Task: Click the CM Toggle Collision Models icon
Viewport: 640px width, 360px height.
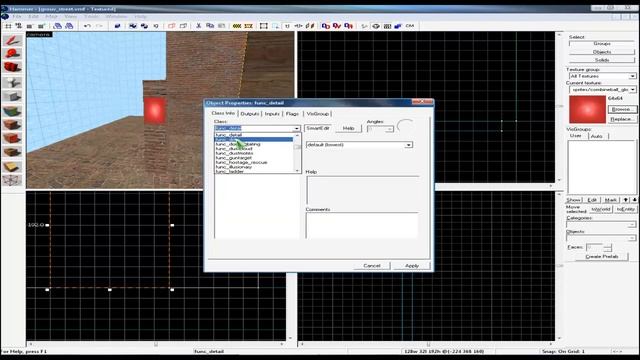Action: [410, 26]
